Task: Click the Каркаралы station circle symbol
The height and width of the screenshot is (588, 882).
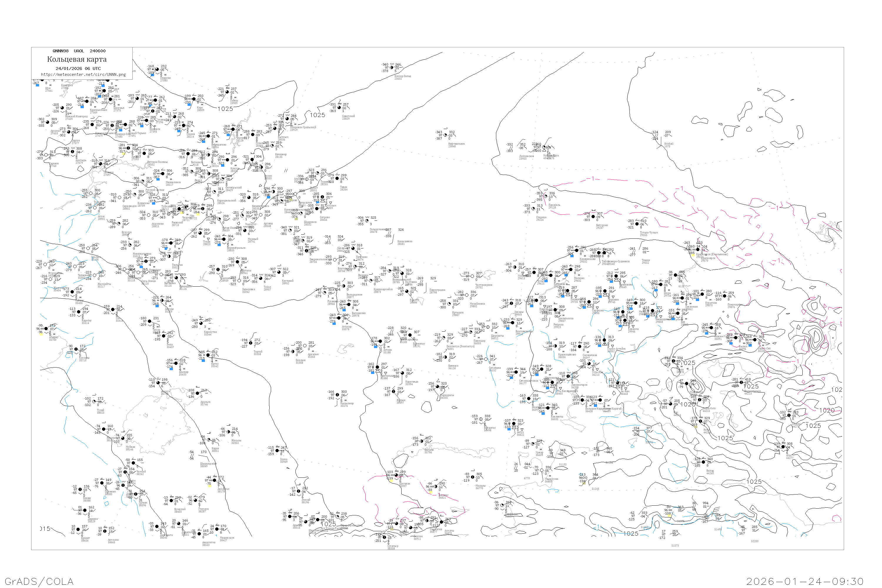Action: pyautogui.click(x=437, y=387)
